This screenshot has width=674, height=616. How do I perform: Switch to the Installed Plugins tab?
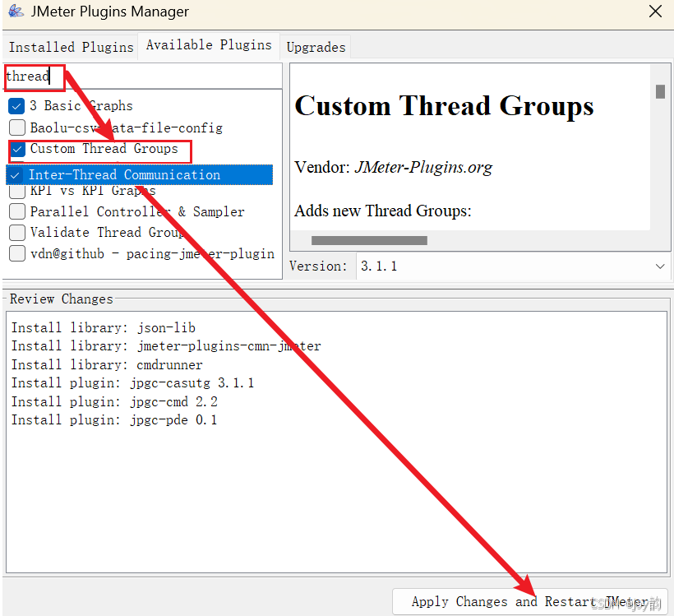click(71, 46)
